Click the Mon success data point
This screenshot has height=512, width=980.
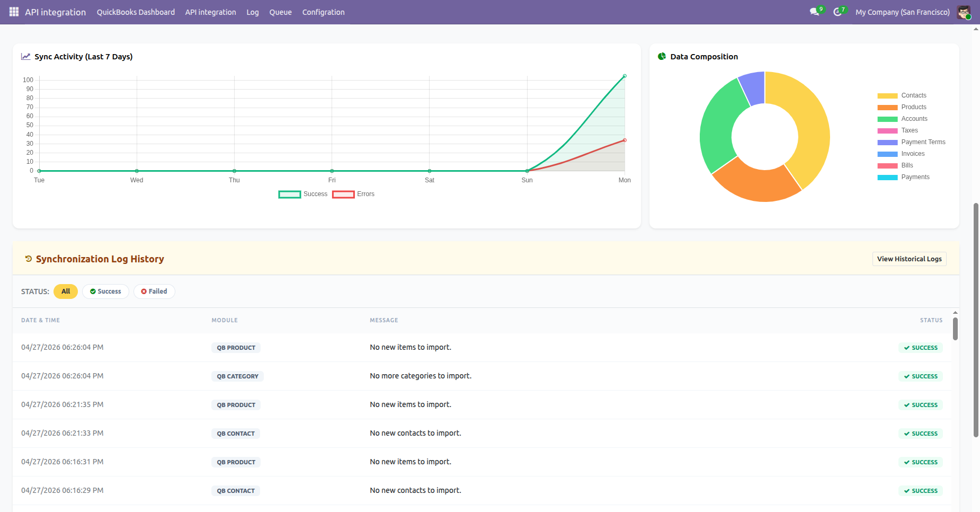coord(625,76)
